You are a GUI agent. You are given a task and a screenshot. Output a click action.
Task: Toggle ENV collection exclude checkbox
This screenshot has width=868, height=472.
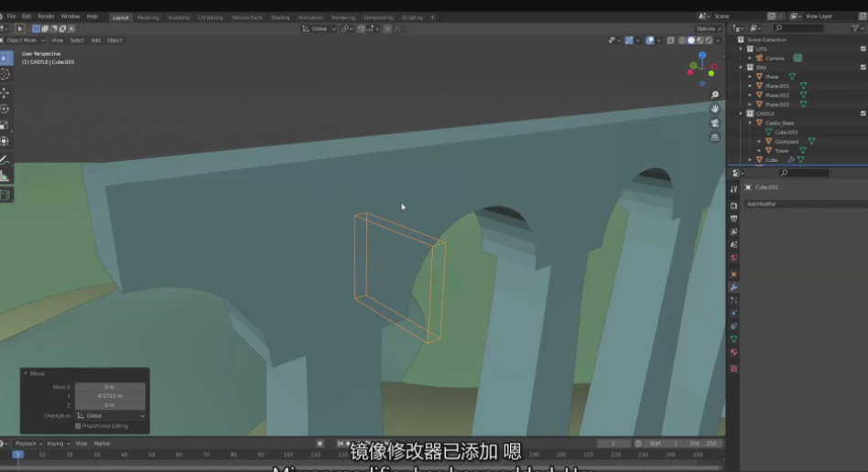[x=863, y=67]
